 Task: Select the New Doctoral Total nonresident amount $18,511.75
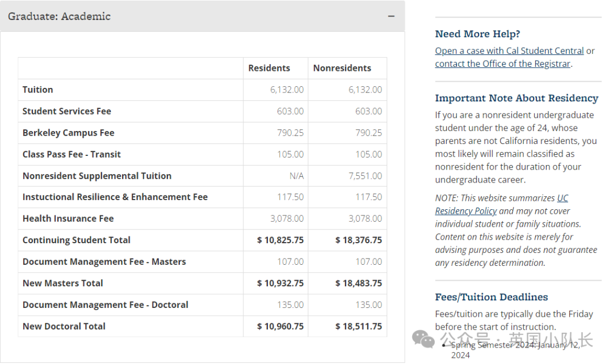coord(359,326)
